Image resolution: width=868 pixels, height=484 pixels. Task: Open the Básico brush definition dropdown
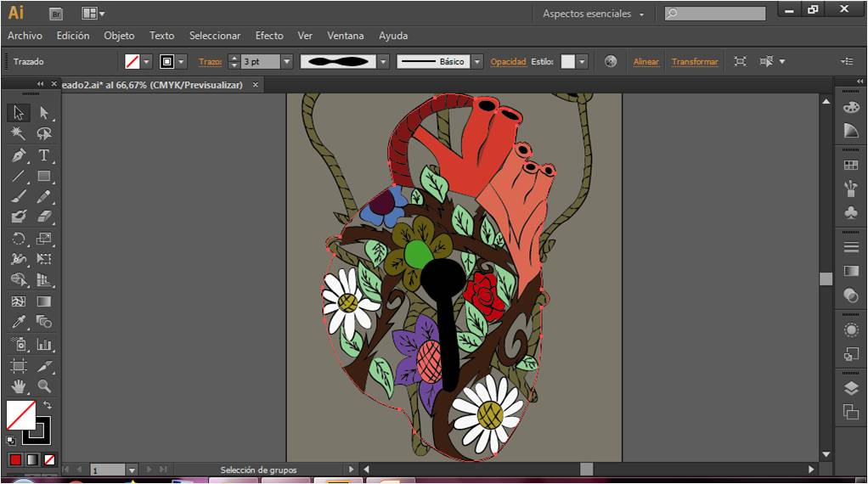476,62
